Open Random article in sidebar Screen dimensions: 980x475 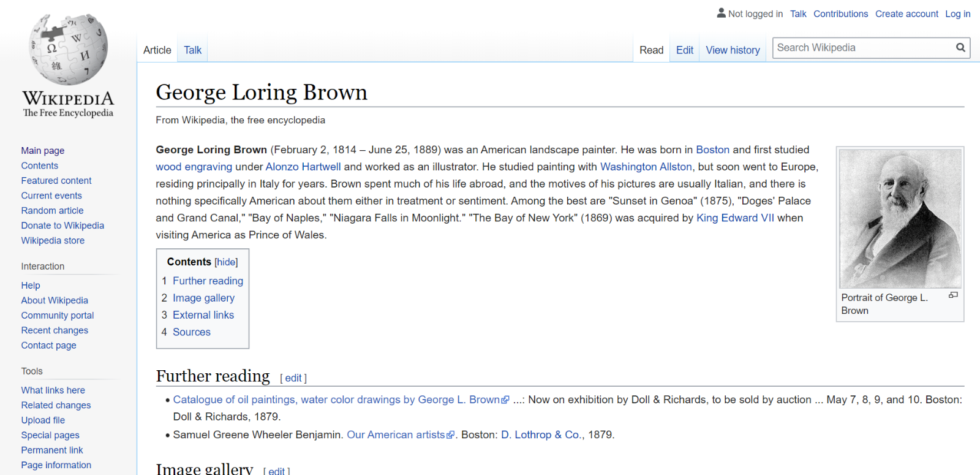(x=52, y=210)
